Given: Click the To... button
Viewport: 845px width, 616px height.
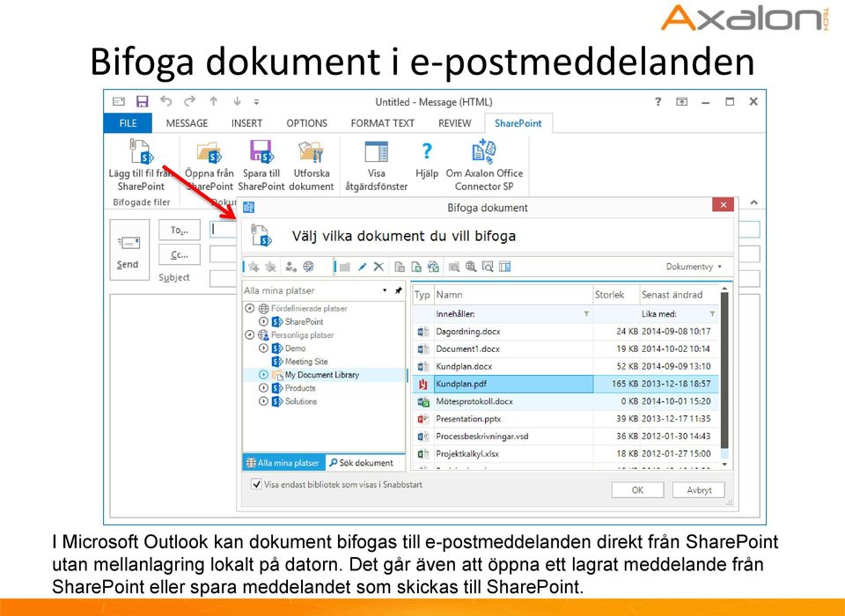Looking at the screenshot, I should 180,231.
